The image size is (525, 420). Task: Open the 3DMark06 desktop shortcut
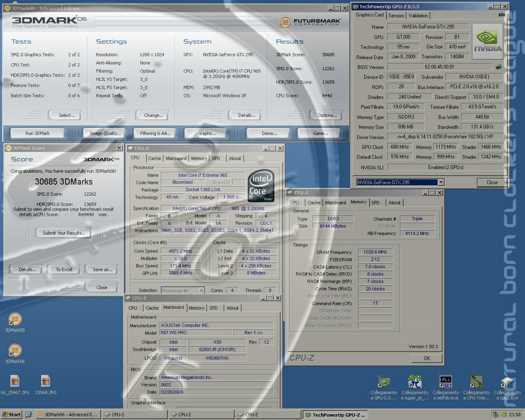coord(15,351)
